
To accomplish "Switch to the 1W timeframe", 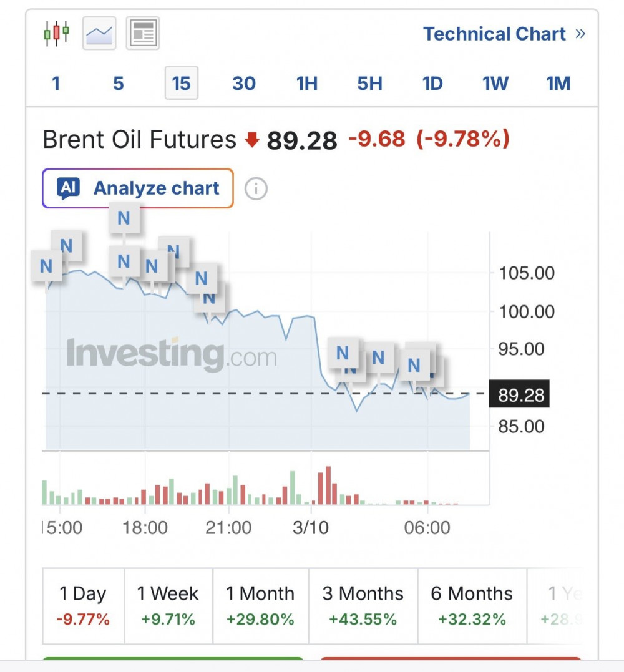I will point(495,83).
